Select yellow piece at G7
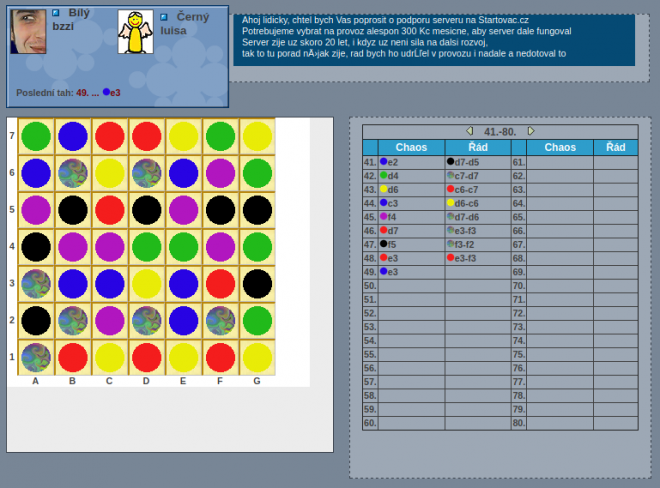The width and height of the screenshot is (660, 488). click(x=257, y=136)
